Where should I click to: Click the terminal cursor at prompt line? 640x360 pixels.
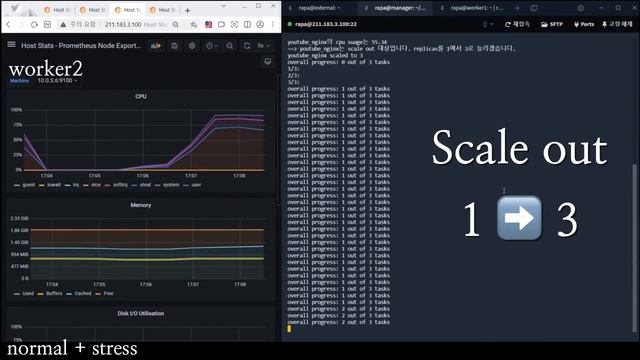tap(289, 329)
